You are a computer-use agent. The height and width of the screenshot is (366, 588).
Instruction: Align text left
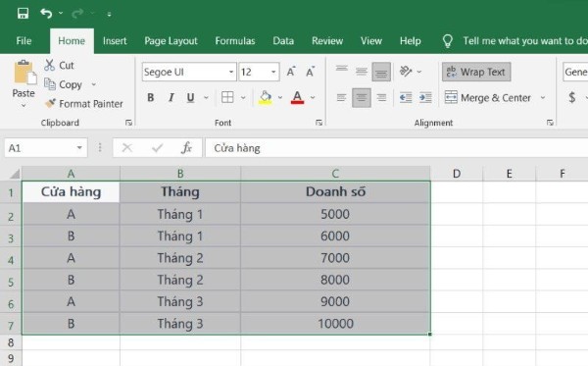(x=341, y=97)
